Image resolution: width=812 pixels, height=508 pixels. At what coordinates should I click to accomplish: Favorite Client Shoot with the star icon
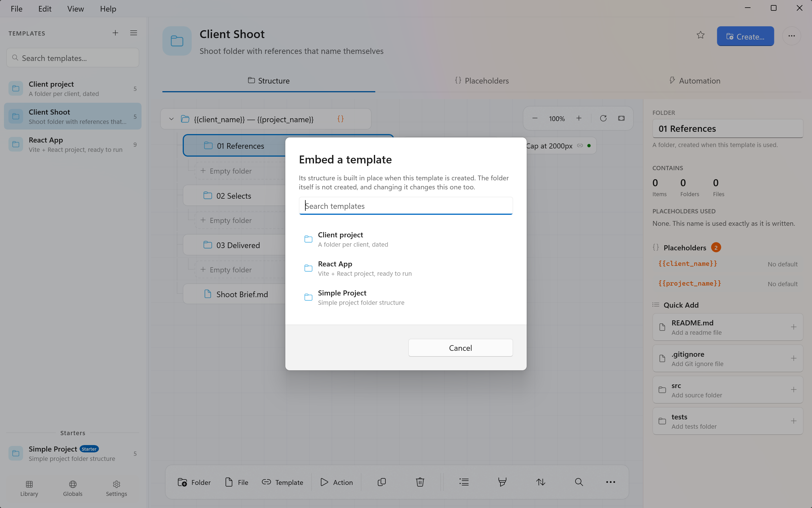pyautogui.click(x=700, y=35)
